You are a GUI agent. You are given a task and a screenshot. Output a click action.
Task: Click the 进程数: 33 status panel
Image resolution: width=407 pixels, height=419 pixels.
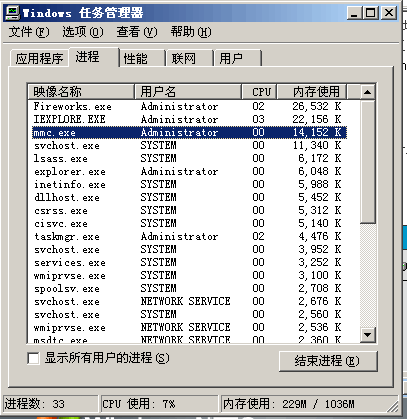[x=50, y=404]
